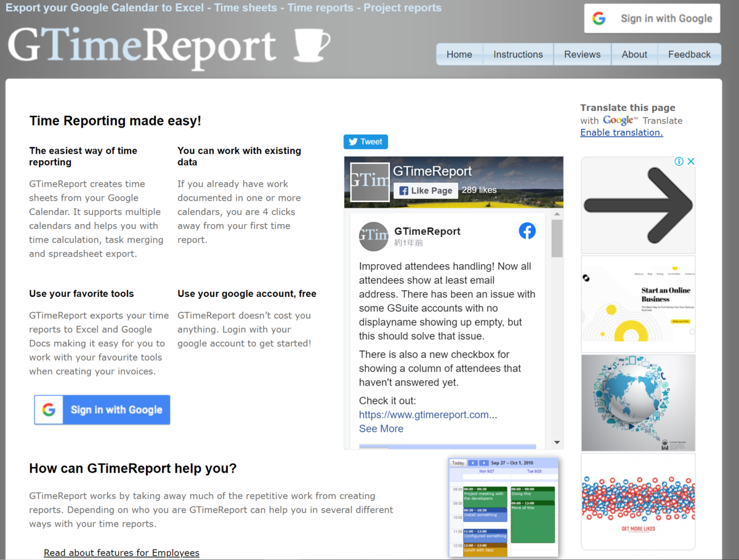Screen dimensions: 739x560
Task: Click Sign in with Google in header
Action: point(652,18)
